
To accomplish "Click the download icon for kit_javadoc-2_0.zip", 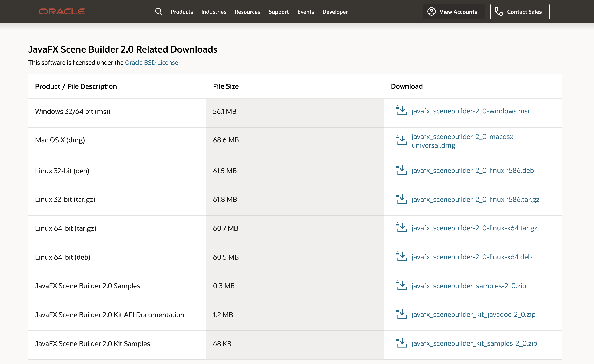I will pos(402,314).
